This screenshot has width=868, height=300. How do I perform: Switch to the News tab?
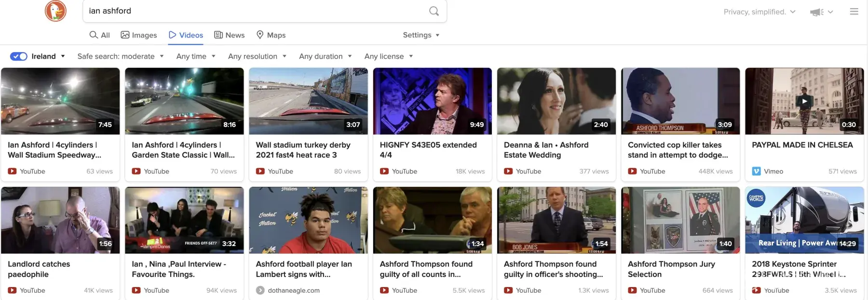[x=230, y=35]
